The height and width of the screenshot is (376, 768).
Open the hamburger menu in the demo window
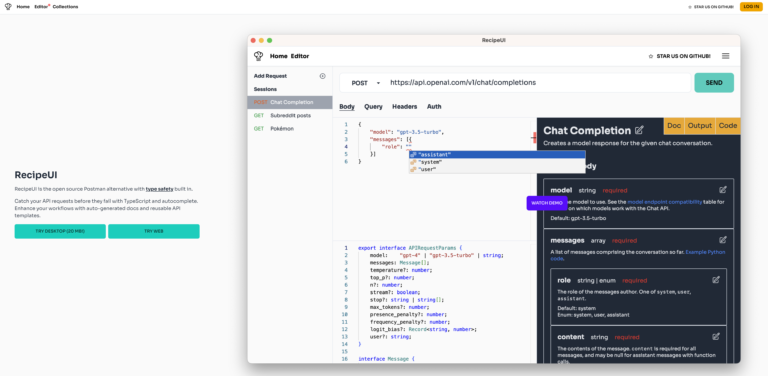[x=725, y=56]
